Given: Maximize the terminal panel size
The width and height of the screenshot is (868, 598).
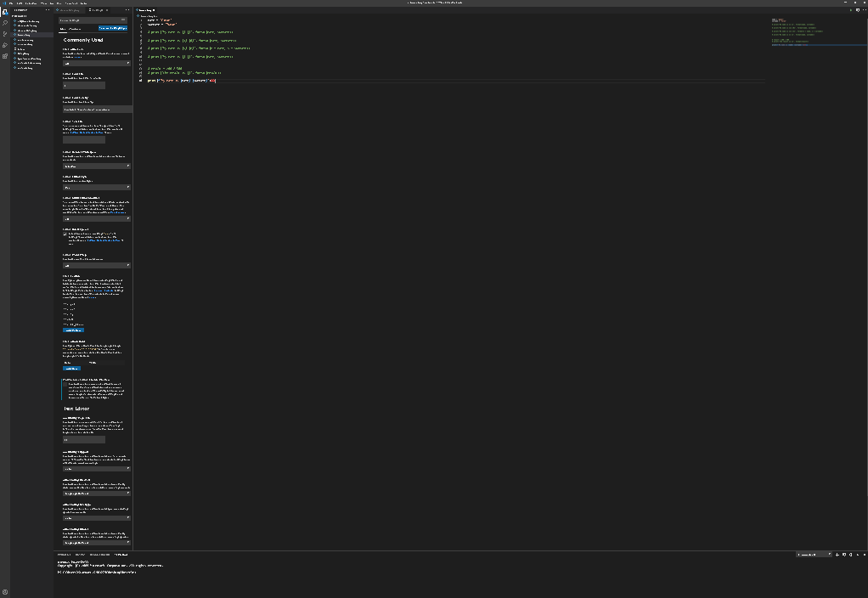Looking at the screenshot, I should click(x=858, y=555).
